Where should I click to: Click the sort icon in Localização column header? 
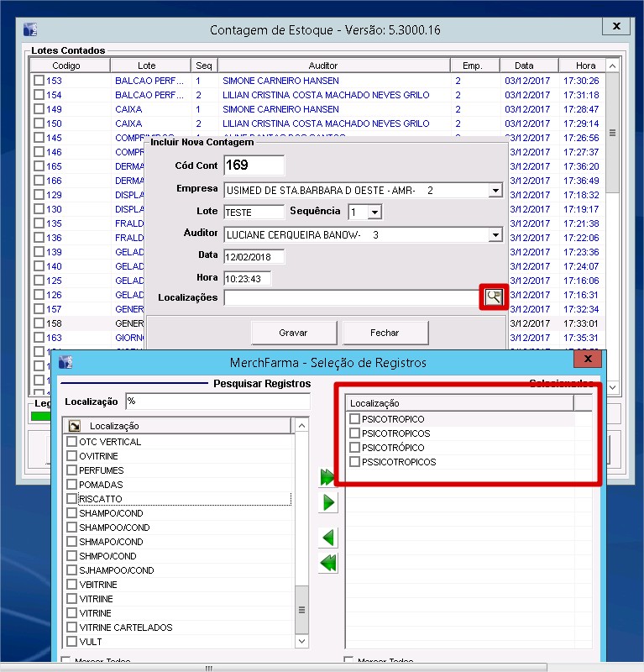tap(73, 427)
